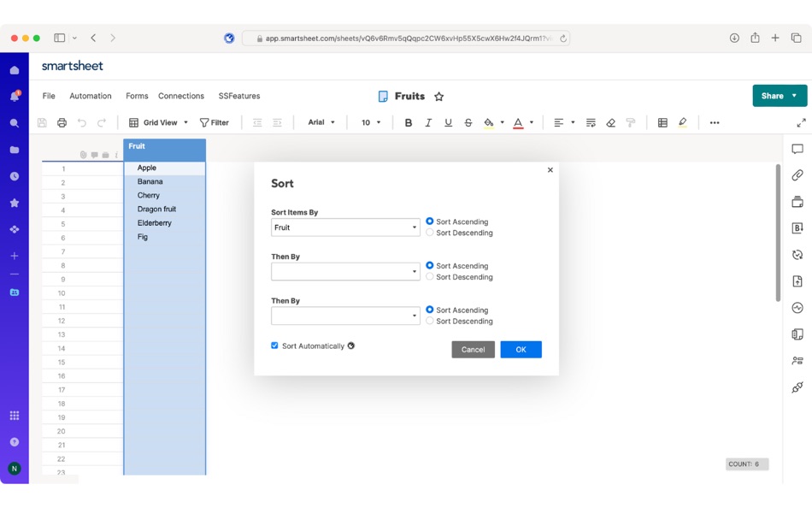The width and height of the screenshot is (812, 508).
Task: Open the Automation menu
Action: tap(91, 96)
